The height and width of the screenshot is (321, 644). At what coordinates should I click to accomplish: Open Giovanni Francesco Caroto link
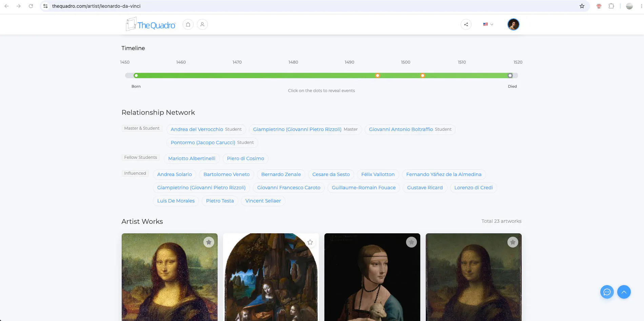point(289,188)
